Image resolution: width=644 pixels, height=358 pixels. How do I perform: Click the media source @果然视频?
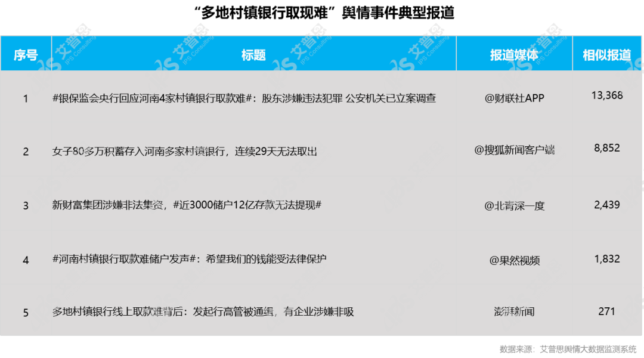click(x=513, y=259)
